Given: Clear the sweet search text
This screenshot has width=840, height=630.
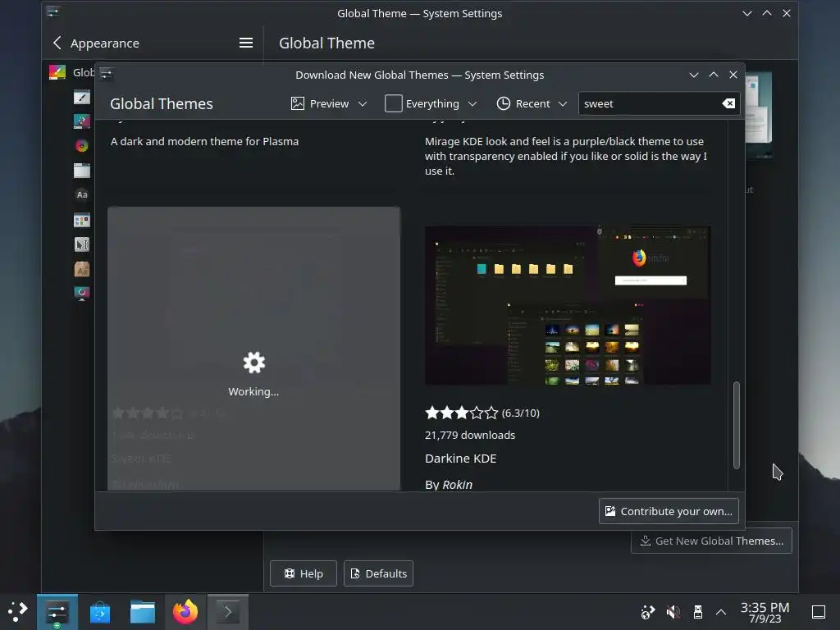Looking at the screenshot, I should [x=728, y=103].
